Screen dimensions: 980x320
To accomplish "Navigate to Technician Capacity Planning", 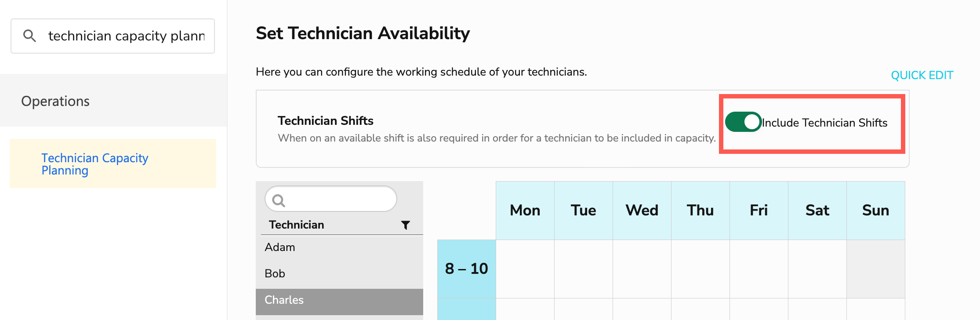I will tap(94, 164).
